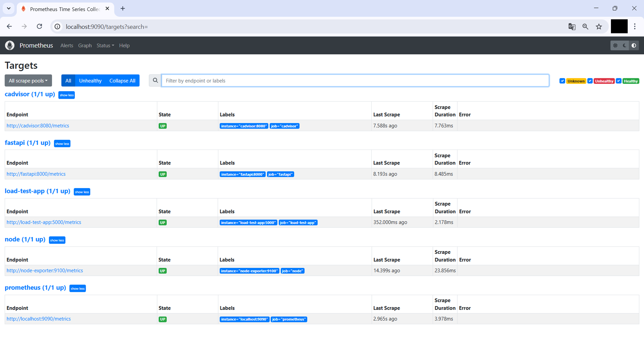The width and height of the screenshot is (644, 342).
Task: Open the Alerts page from navbar
Action: pos(67,45)
